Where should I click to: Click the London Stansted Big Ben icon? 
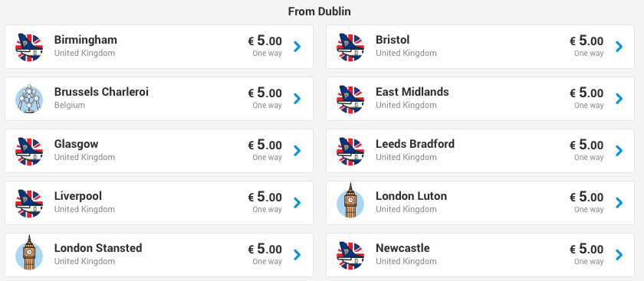tap(29, 252)
